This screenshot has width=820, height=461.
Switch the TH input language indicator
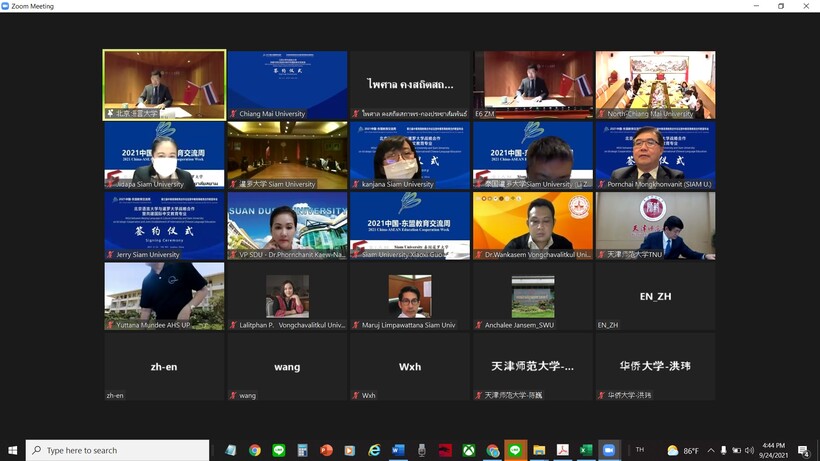(x=640, y=450)
